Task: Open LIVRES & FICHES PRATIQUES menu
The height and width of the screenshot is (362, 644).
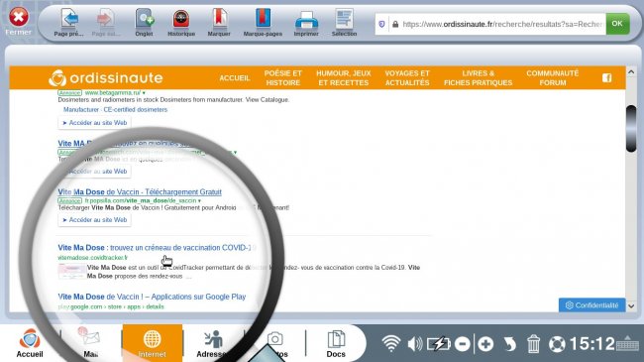Action: [479, 77]
